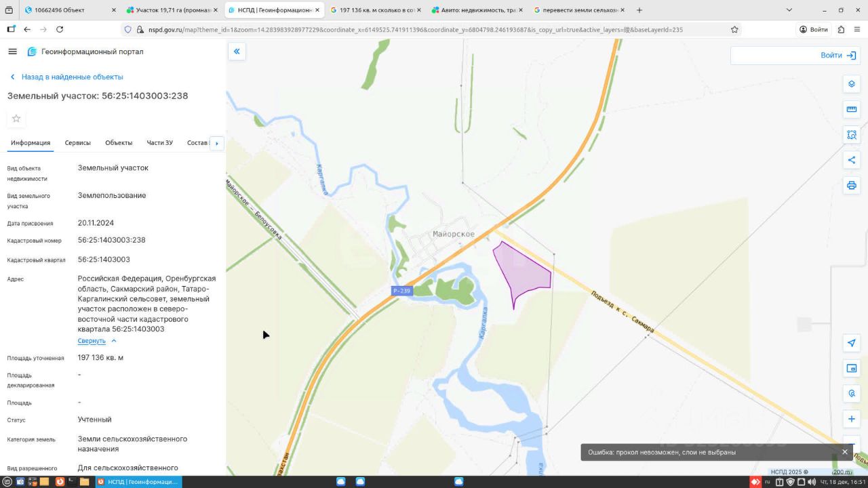Select the ruler measurement tool
Viewport: 868px width, 488px height.
(852, 109)
